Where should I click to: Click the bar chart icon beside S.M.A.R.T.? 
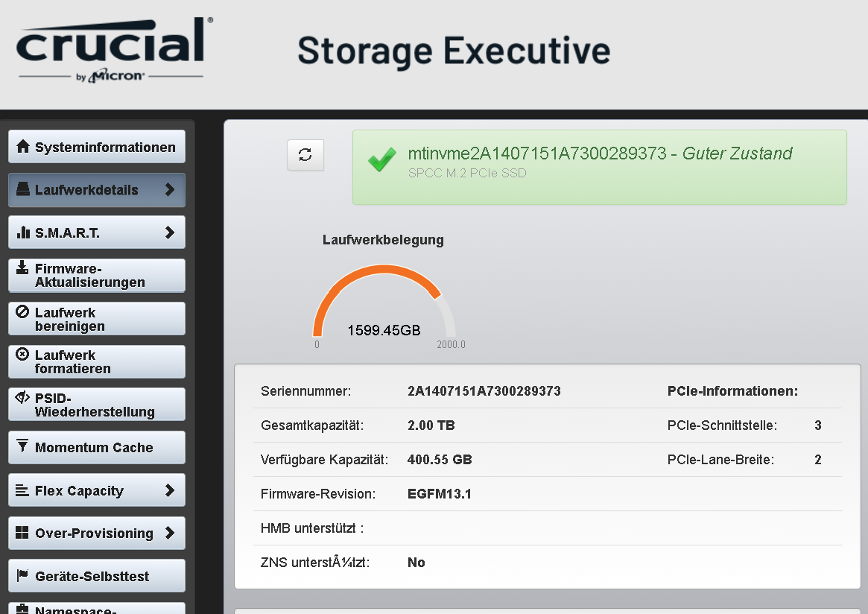point(23,232)
